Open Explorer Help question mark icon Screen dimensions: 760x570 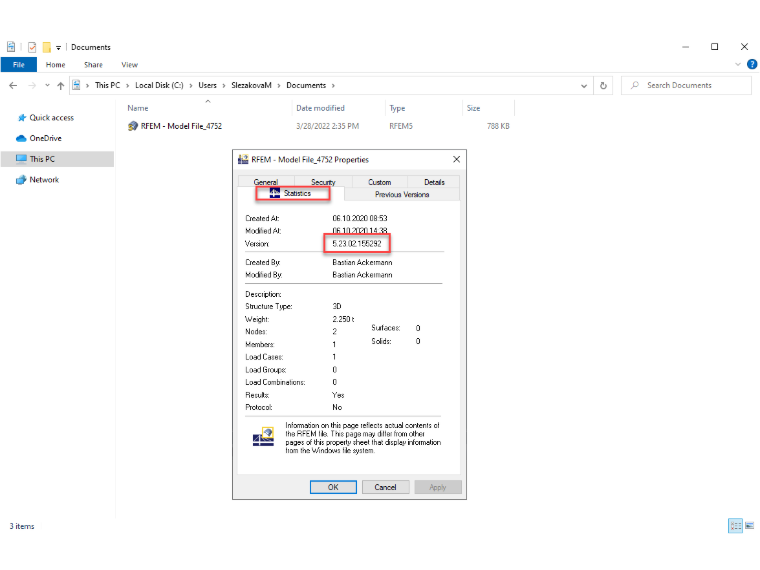752,64
